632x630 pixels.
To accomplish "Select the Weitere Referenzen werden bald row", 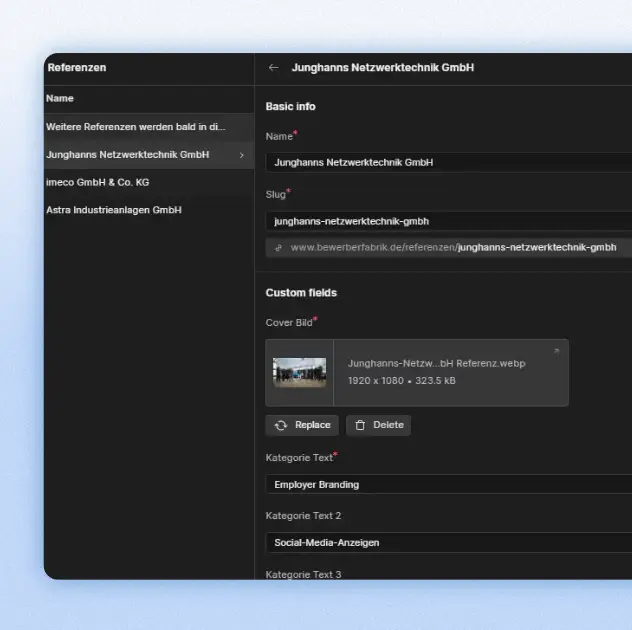I will [x=149, y=127].
